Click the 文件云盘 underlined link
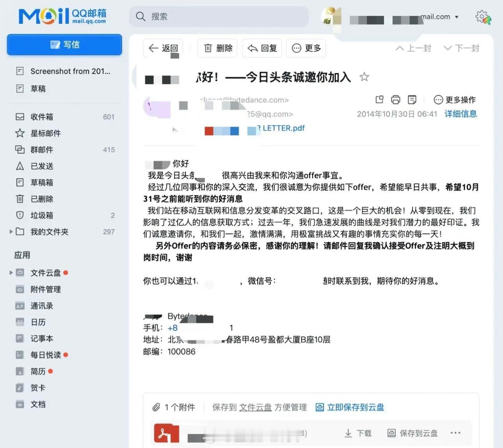Screen dimensions: 503x448 click(255, 407)
